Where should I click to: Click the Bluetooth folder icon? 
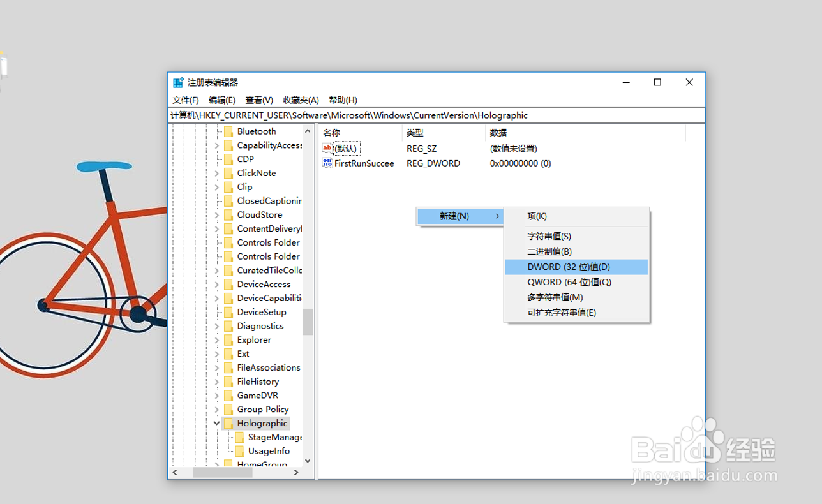pos(228,131)
